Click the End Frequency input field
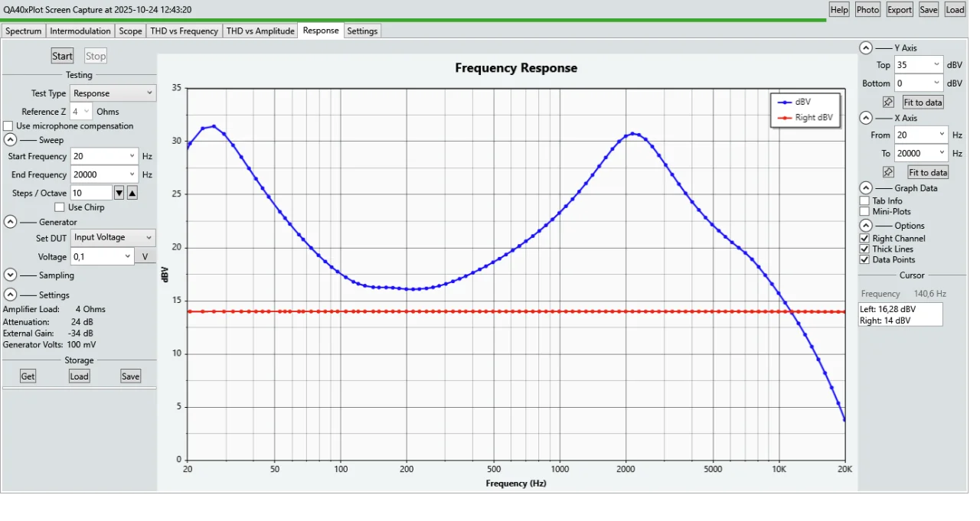Image resolution: width=980 pixels, height=521 pixels. point(100,174)
